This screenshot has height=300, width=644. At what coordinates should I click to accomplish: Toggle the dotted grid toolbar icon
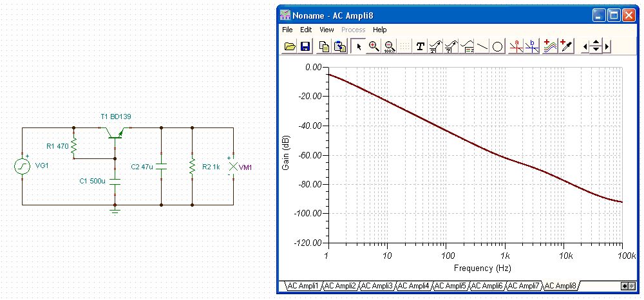tap(405, 46)
